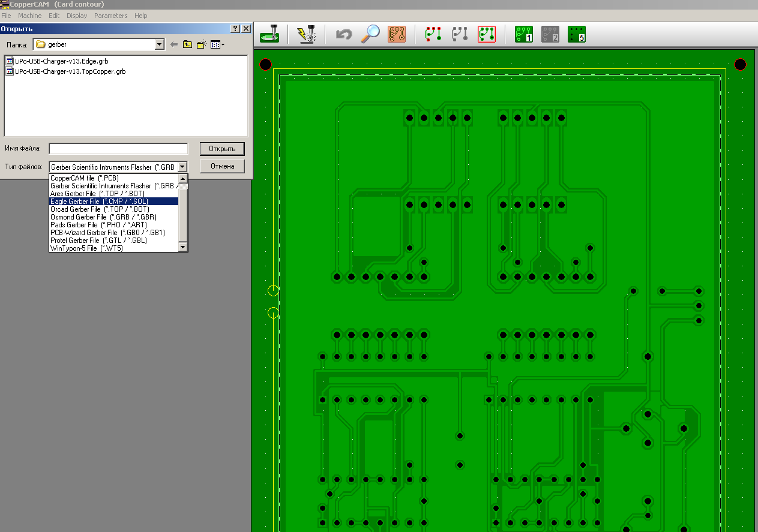This screenshot has height=532, width=758.
Task: Click the milling machine toolbar icon
Action: coord(269,34)
